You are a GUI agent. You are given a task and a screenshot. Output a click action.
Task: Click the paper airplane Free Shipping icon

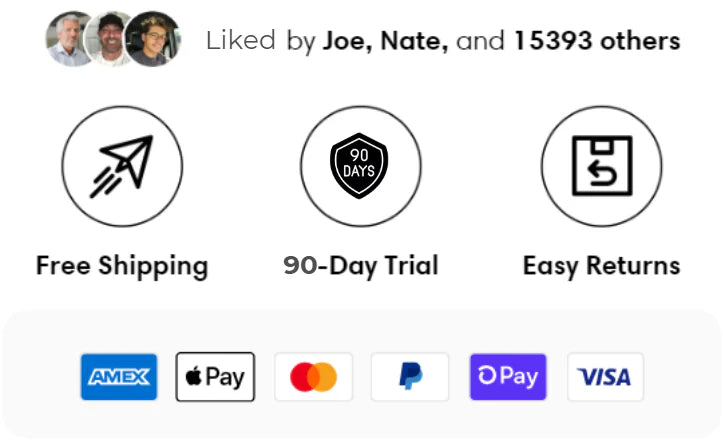point(122,166)
